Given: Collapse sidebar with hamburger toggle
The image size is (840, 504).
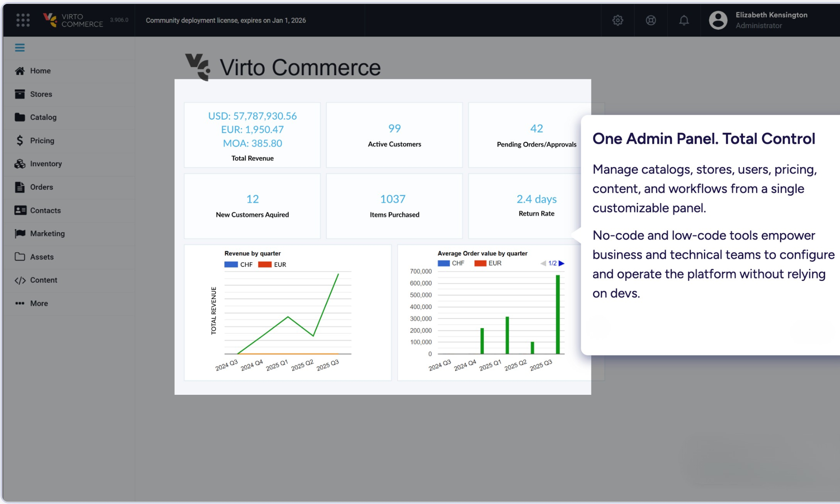Looking at the screenshot, I should point(20,47).
